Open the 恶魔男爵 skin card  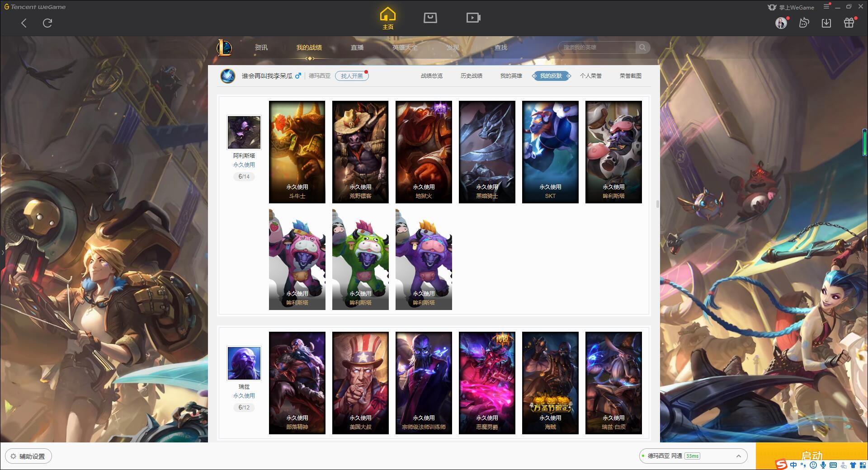tap(487, 383)
